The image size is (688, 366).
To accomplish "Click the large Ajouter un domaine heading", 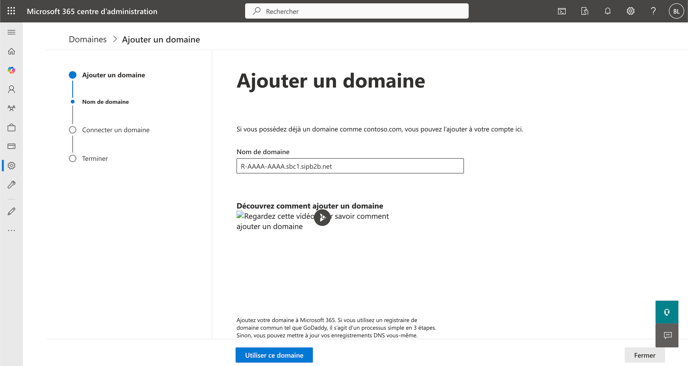I will [331, 81].
